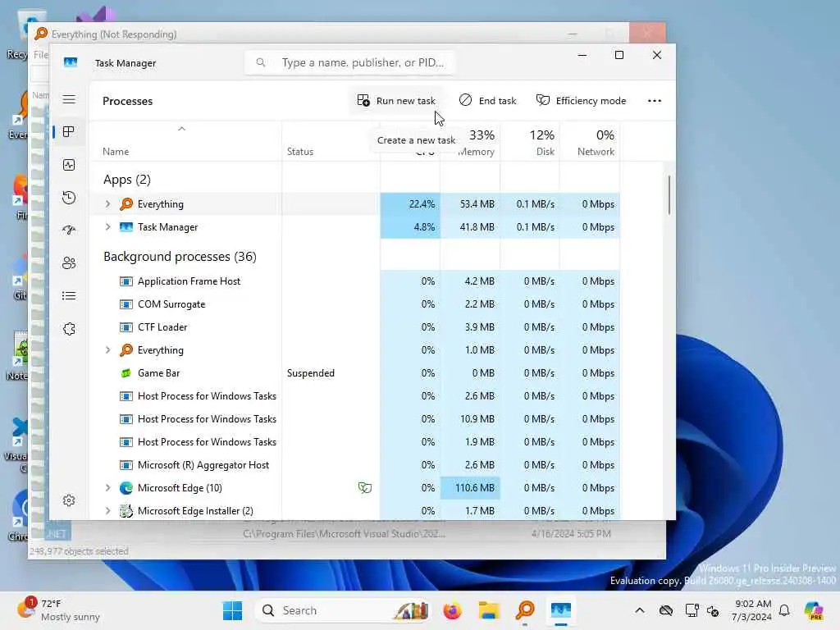Click the Microsoft Edge Installer process icon
This screenshot has height=630, width=840.
pos(126,511)
